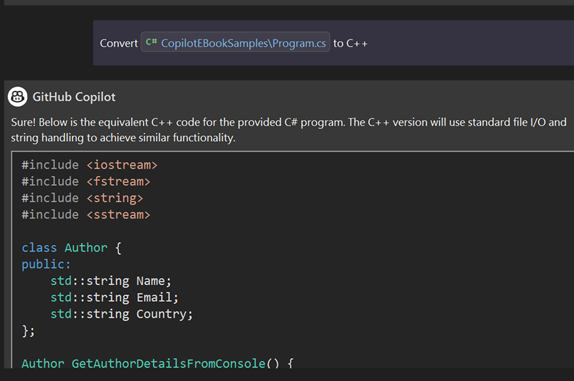Click the line '#include <sstream>'
Screen dimensions: 574x381
pos(86,214)
